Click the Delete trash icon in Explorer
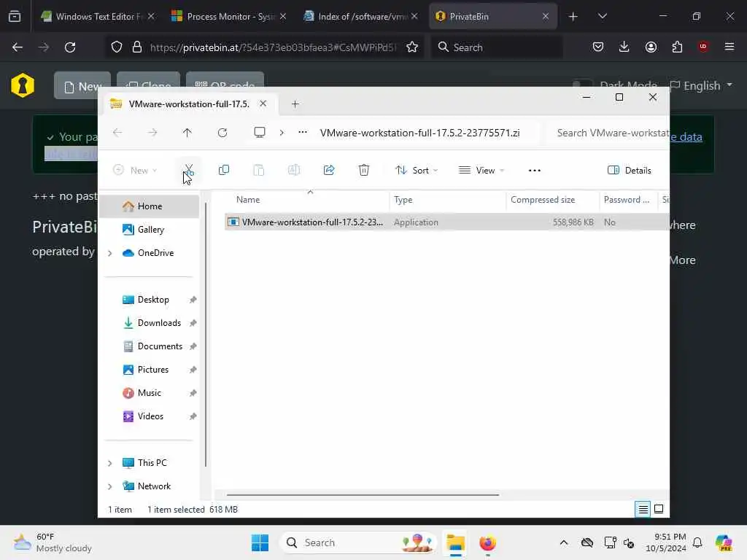This screenshot has height=560, width=747. click(x=364, y=170)
